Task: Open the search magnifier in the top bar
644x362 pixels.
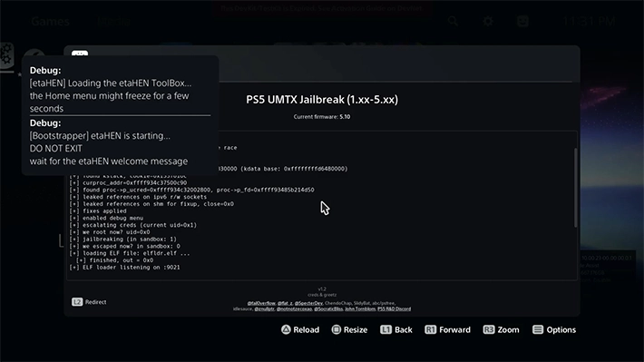Action: [453, 21]
